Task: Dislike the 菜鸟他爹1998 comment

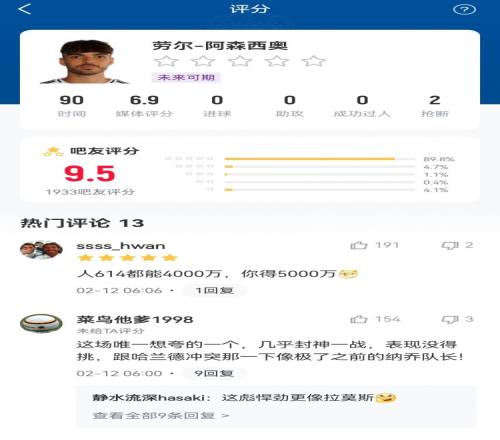Action: 450,320
